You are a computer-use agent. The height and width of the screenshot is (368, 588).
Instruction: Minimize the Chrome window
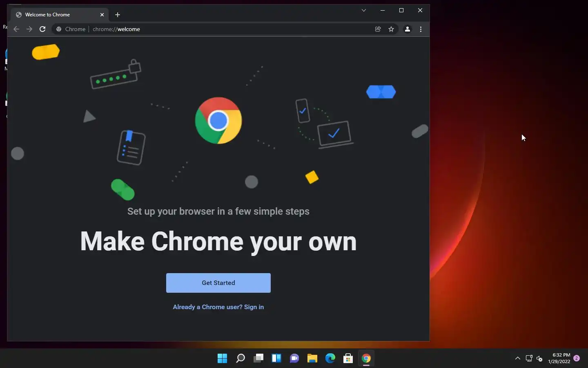[x=383, y=10]
